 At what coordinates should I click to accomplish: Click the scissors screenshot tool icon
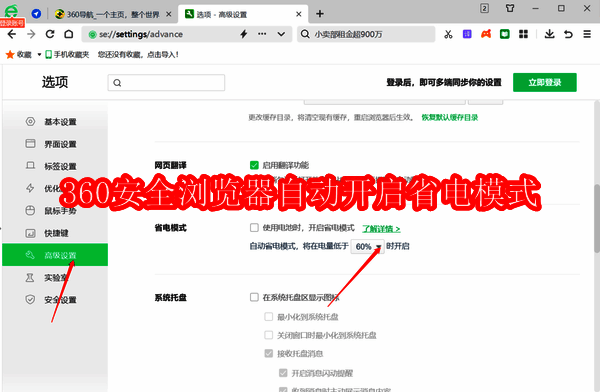click(448, 34)
